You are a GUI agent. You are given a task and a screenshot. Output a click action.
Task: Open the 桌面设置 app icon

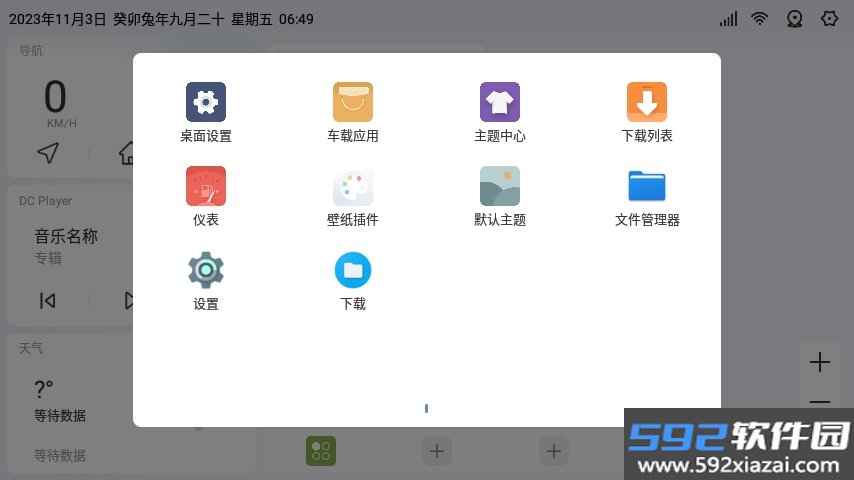(x=205, y=102)
